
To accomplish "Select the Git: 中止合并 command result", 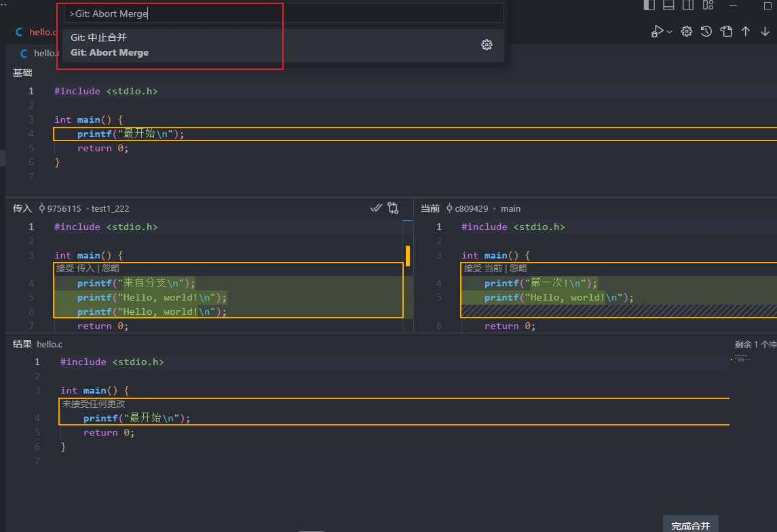I will tap(284, 45).
